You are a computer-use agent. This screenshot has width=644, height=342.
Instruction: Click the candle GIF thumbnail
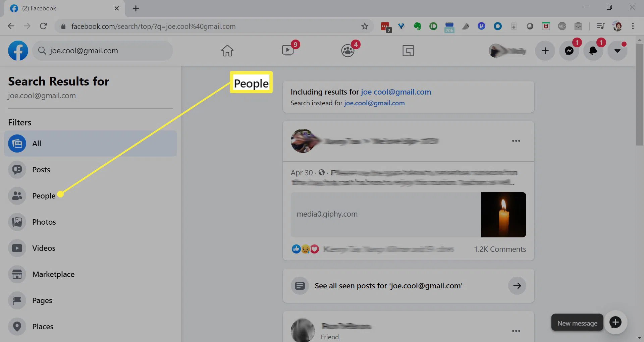(503, 215)
